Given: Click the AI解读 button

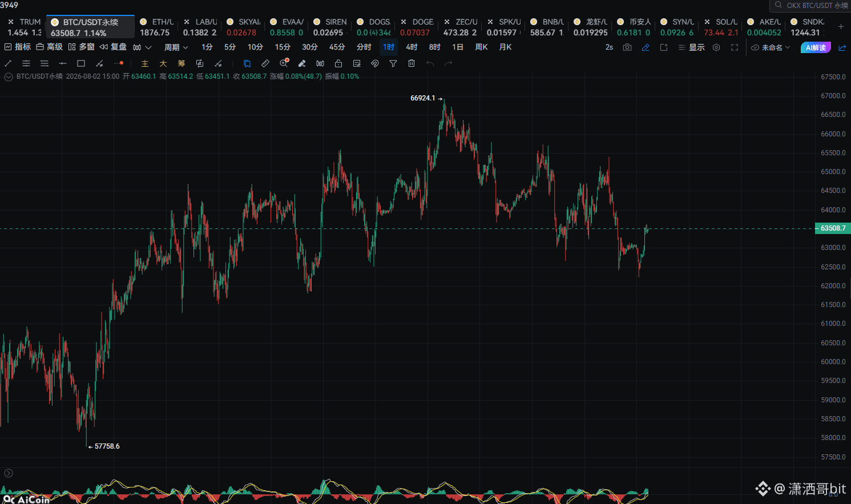Looking at the screenshot, I should 816,47.
